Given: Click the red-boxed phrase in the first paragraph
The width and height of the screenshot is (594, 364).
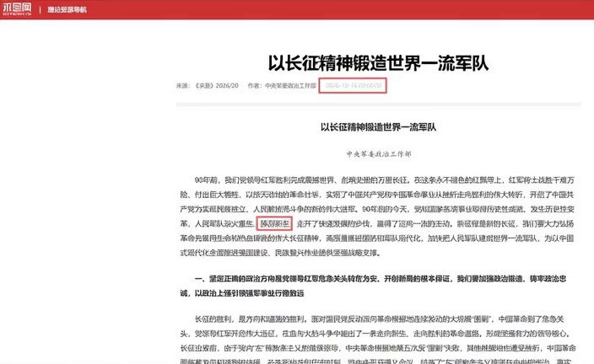Looking at the screenshot, I should click(274, 223).
